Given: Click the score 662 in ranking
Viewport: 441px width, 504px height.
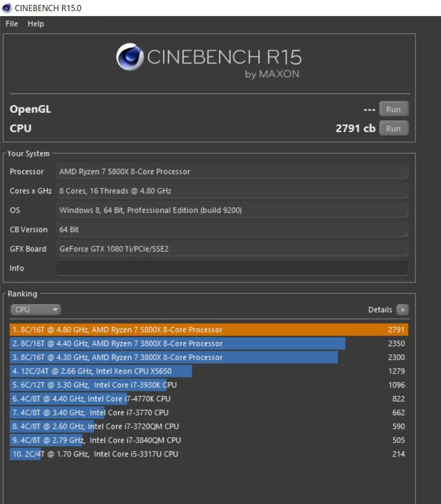Looking at the screenshot, I should [x=398, y=412].
